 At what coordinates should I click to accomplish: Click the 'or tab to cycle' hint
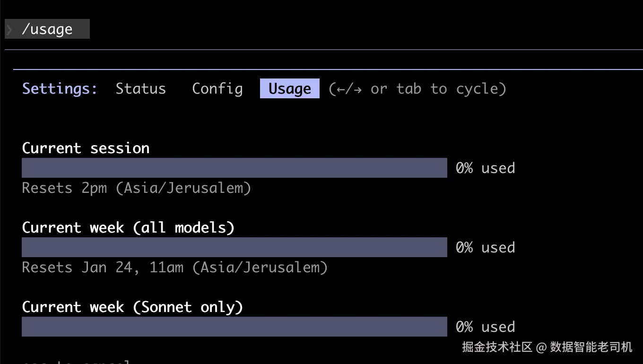tap(417, 89)
